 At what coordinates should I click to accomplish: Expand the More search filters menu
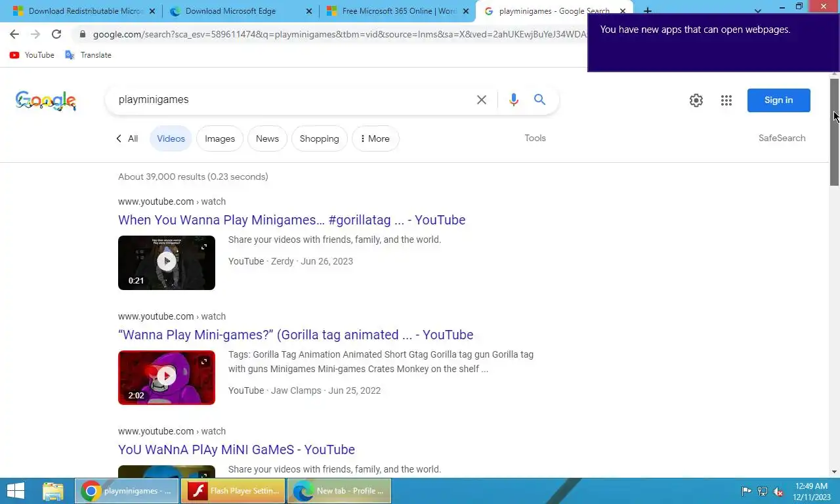pyautogui.click(x=375, y=138)
